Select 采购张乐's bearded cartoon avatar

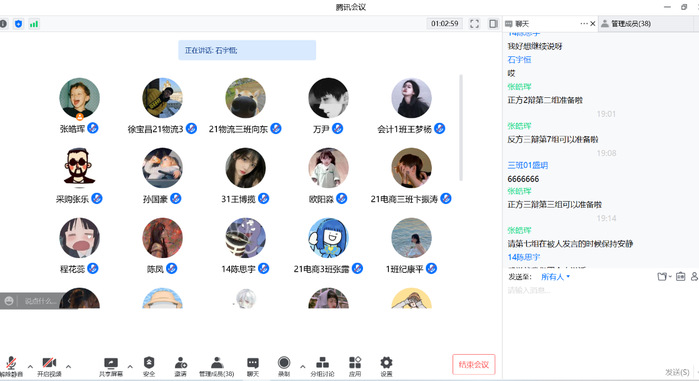click(x=79, y=168)
